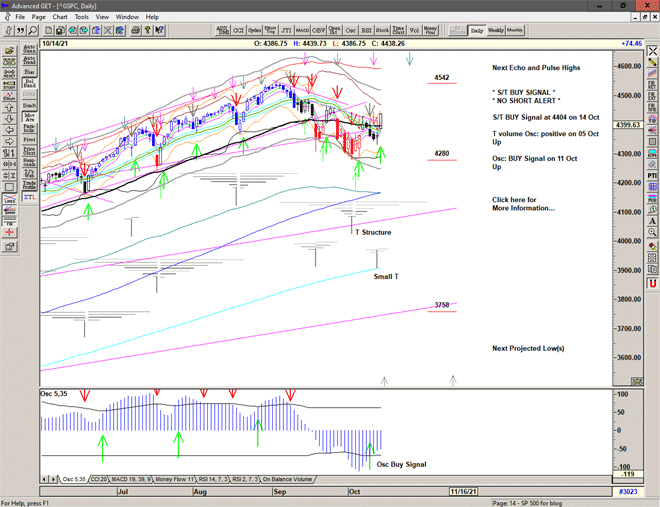Image resolution: width=660 pixels, height=507 pixels.
Task: Toggle the Mov Ave study button
Action: pos(30,116)
